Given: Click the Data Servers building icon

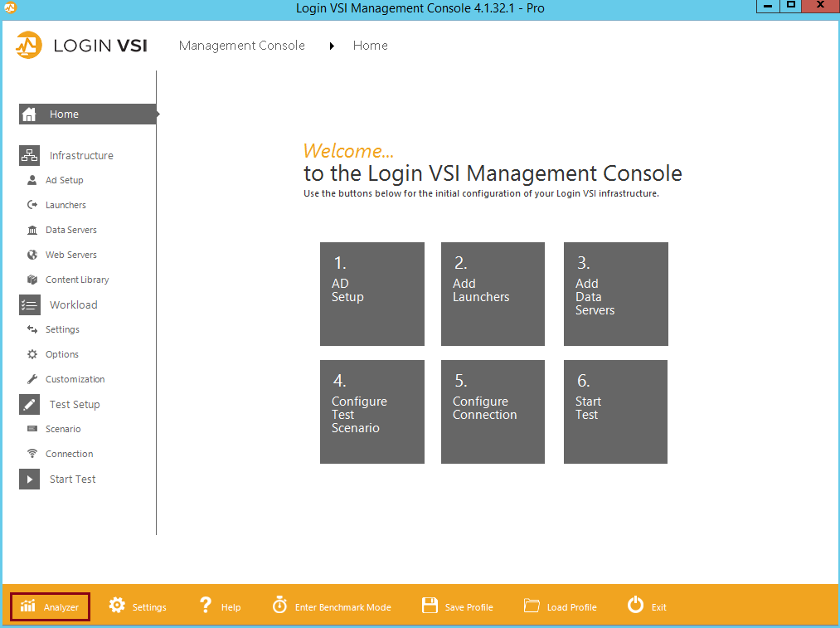Looking at the screenshot, I should tap(32, 230).
